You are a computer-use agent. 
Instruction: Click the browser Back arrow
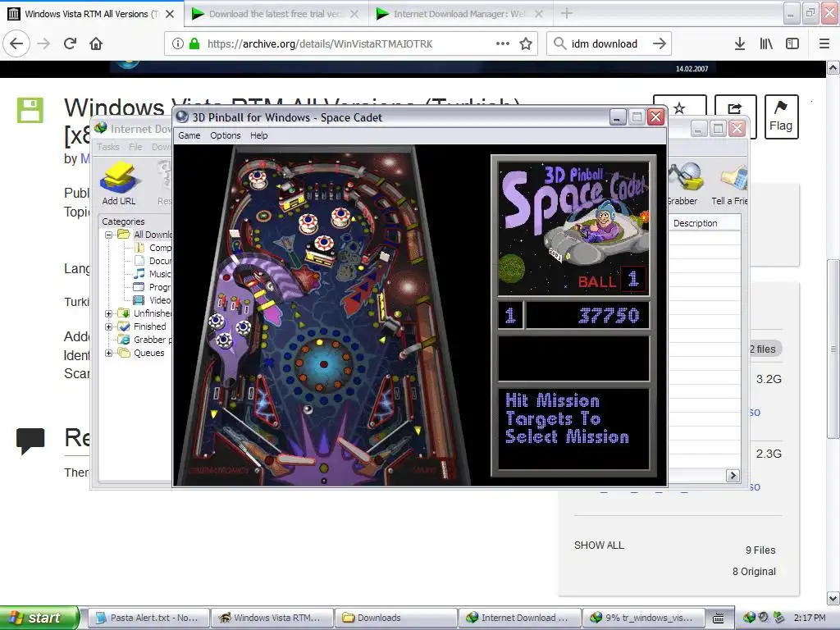16,43
